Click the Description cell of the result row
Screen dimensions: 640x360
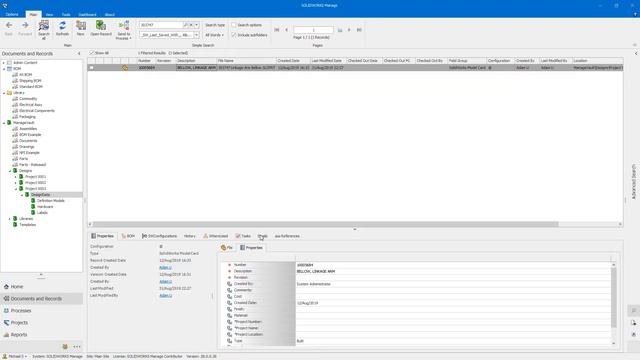coord(196,68)
